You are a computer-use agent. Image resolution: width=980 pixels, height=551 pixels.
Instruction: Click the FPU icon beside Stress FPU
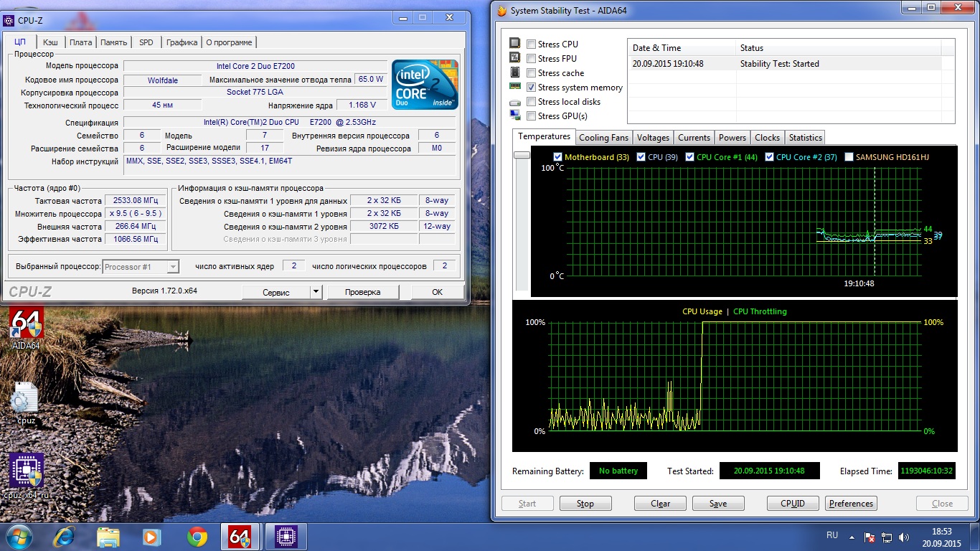tap(514, 58)
